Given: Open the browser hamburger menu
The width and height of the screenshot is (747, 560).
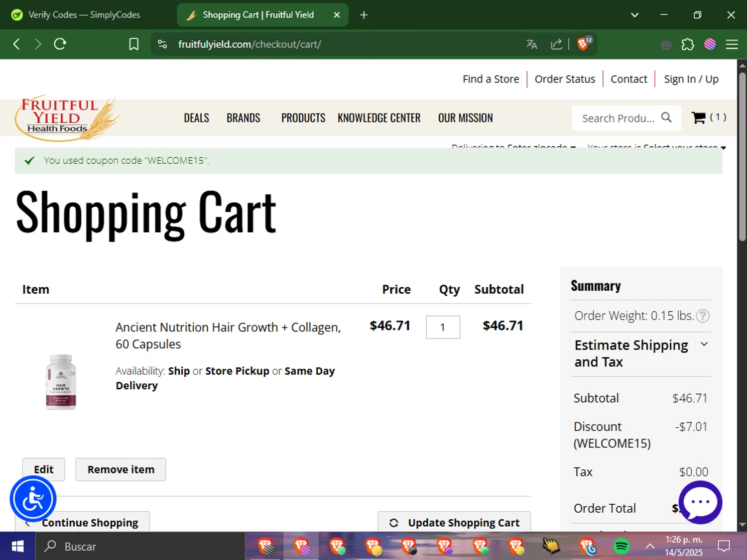Looking at the screenshot, I should pos(732,44).
